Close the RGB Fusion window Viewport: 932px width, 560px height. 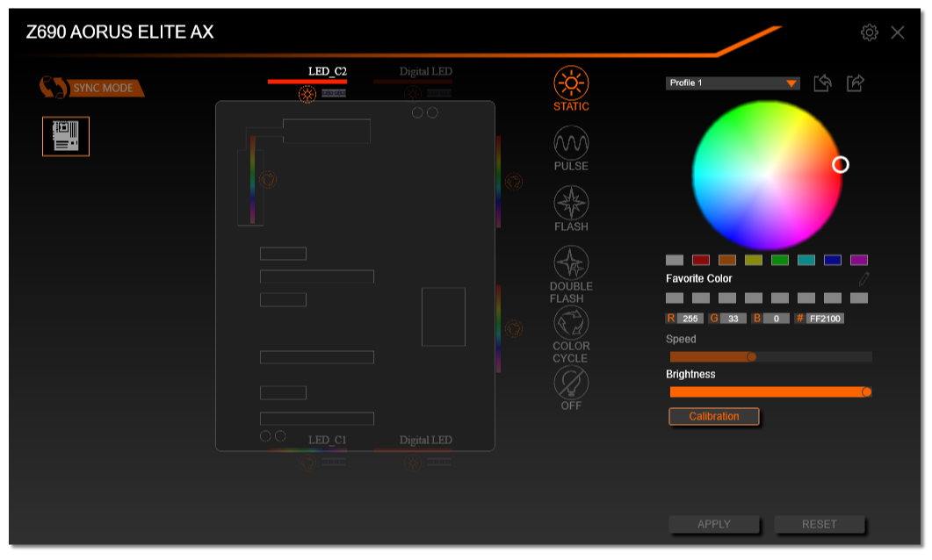[x=898, y=32]
